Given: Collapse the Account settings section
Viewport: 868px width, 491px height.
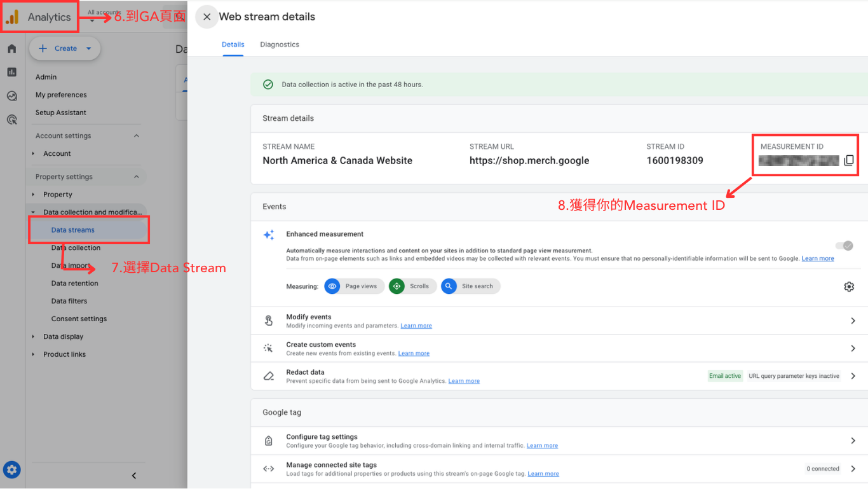Looking at the screenshot, I should click(x=136, y=136).
